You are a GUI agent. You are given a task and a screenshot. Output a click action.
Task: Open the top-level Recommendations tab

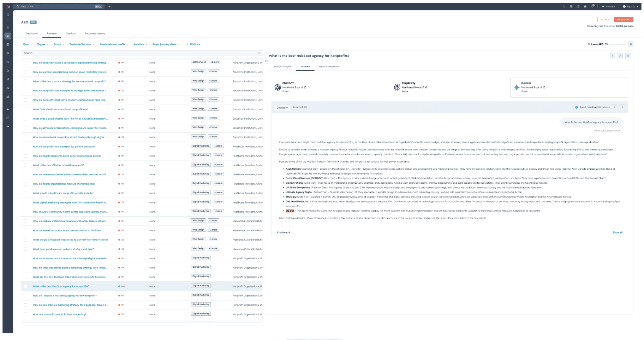pyautogui.click(x=95, y=34)
